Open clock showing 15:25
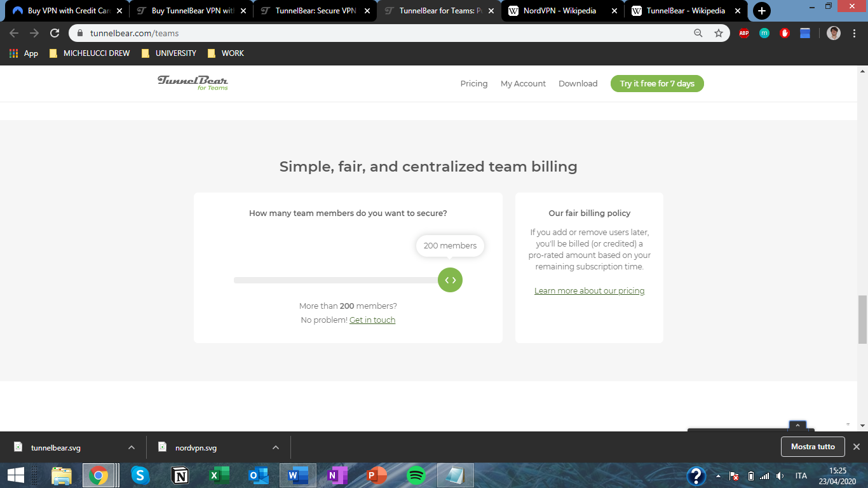868x488 pixels. point(838,475)
